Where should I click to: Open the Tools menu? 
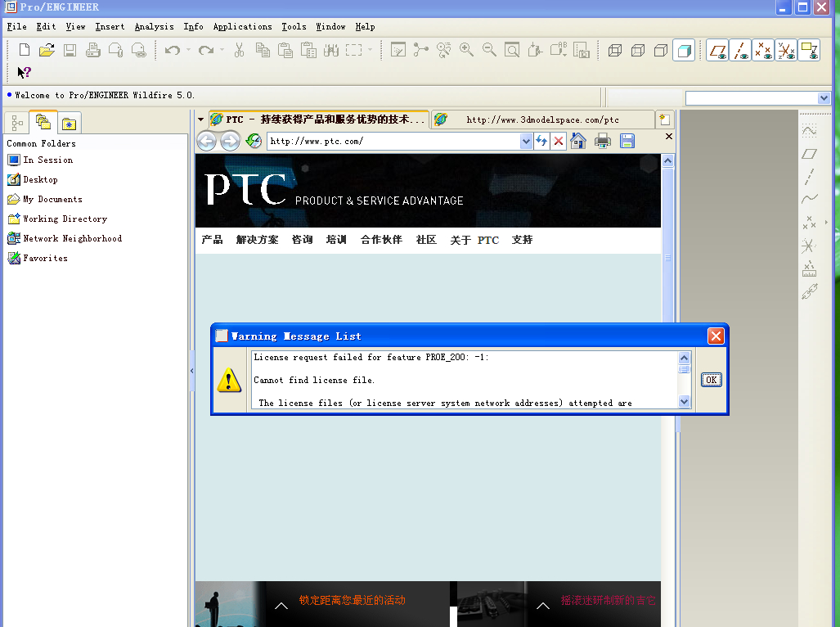click(x=294, y=26)
